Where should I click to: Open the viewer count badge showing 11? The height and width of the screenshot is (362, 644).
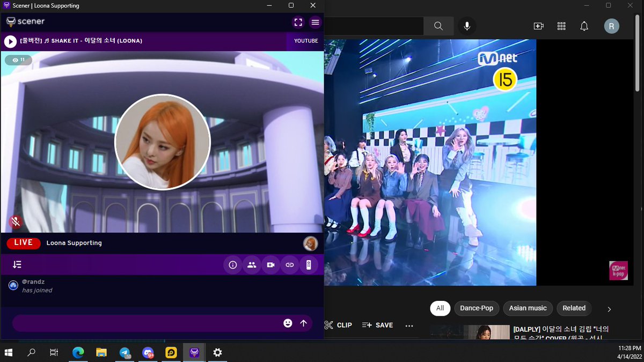click(19, 60)
